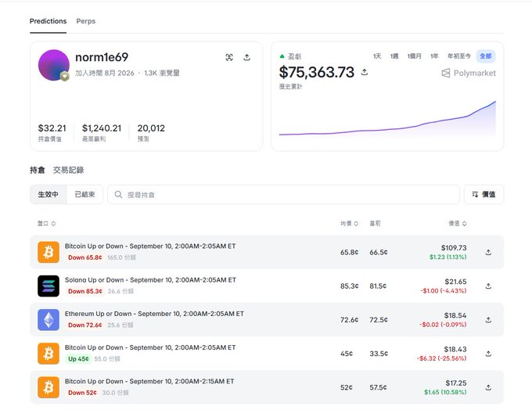
Task: Select the 全部 time range
Action: pyautogui.click(x=486, y=56)
